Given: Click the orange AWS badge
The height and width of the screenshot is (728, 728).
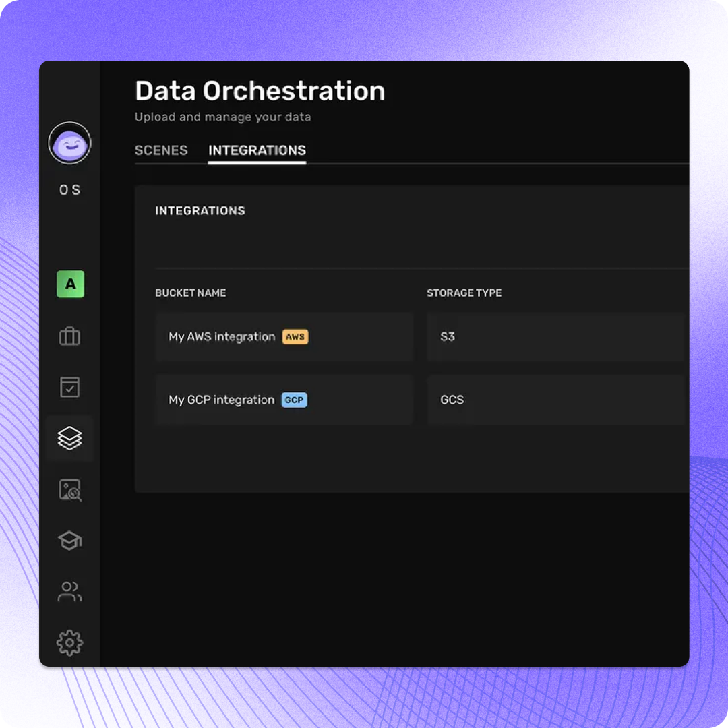Looking at the screenshot, I should [x=295, y=337].
